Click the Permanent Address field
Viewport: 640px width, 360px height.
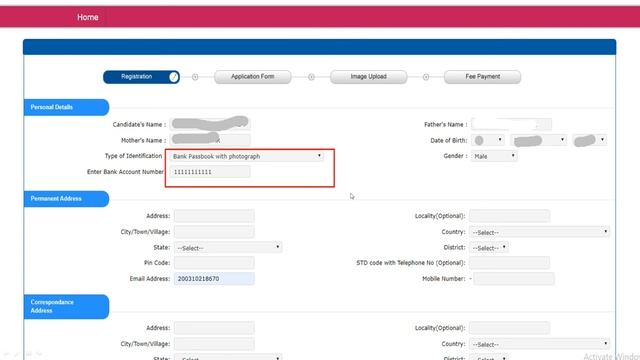[214, 216]
